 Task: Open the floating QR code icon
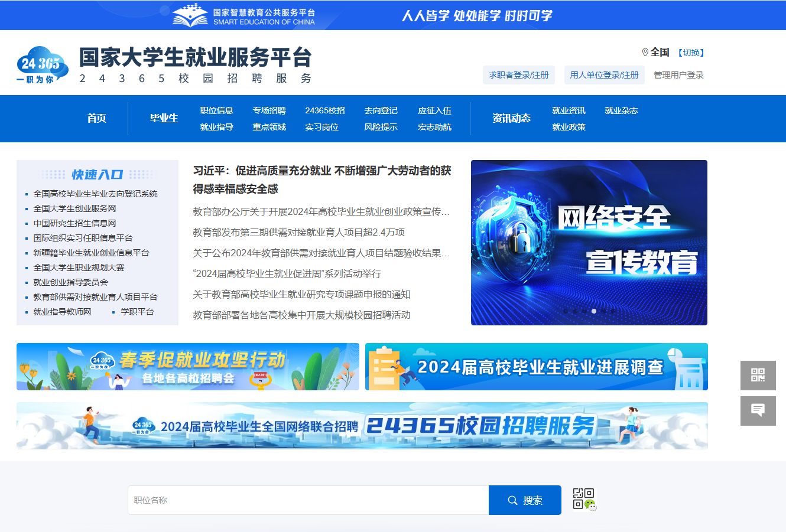(x=758, y=376)
